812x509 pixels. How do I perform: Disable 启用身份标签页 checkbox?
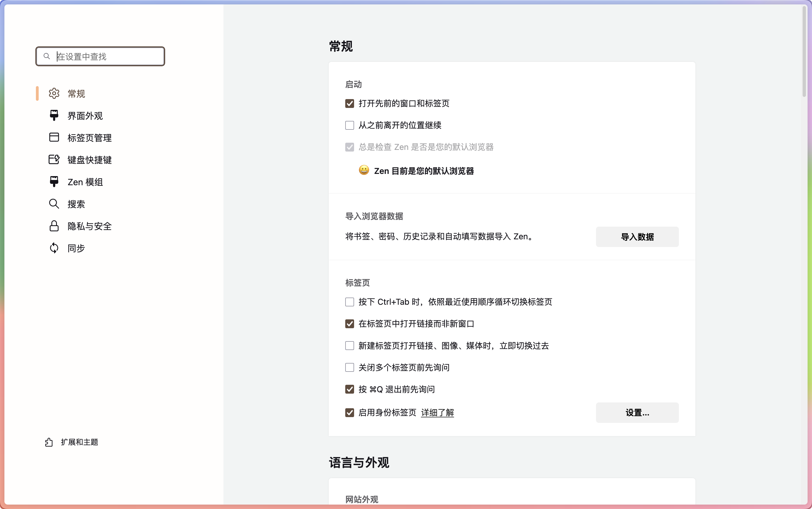[350, 412]
